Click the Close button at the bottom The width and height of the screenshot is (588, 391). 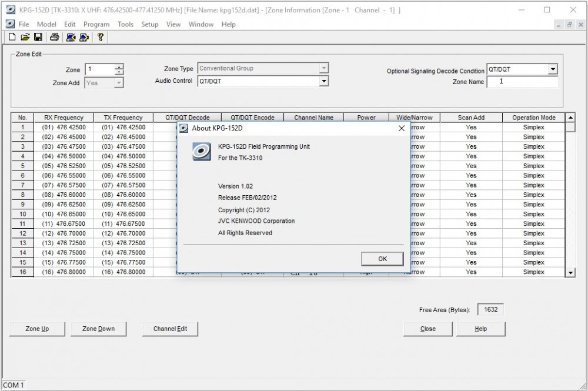coord(428,329)
